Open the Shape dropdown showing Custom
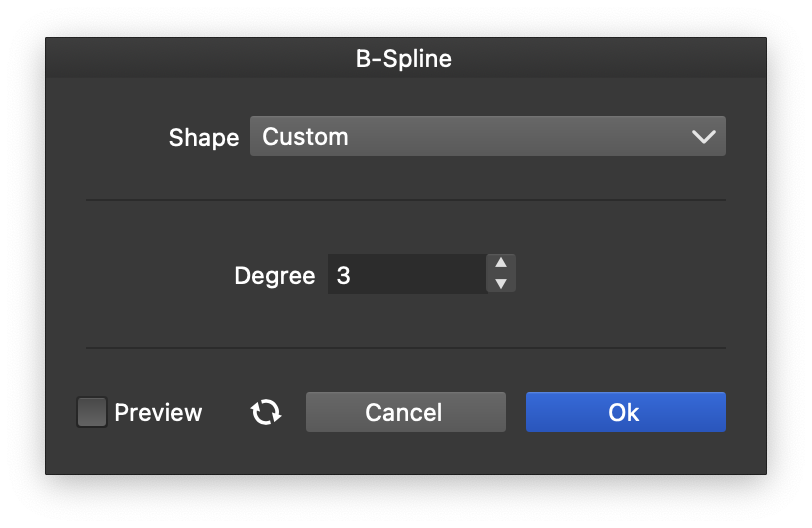812x528 pixels. (x=487, y=137)
